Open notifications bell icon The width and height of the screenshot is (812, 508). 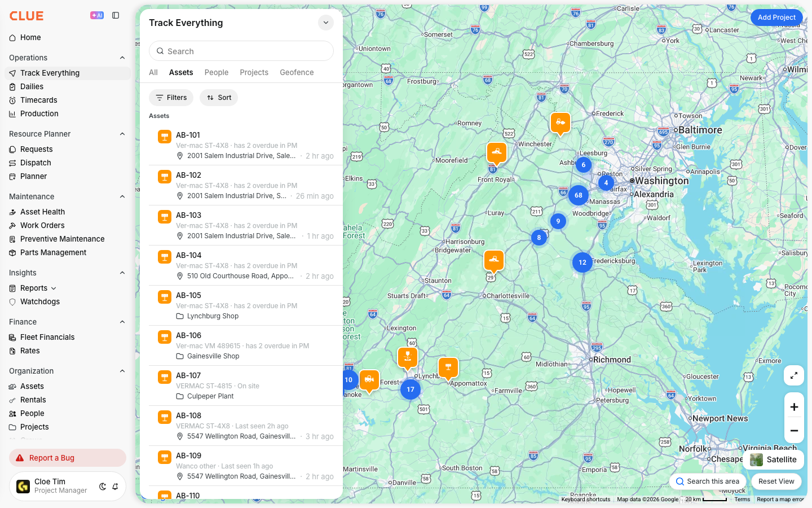tap(115, 487)
